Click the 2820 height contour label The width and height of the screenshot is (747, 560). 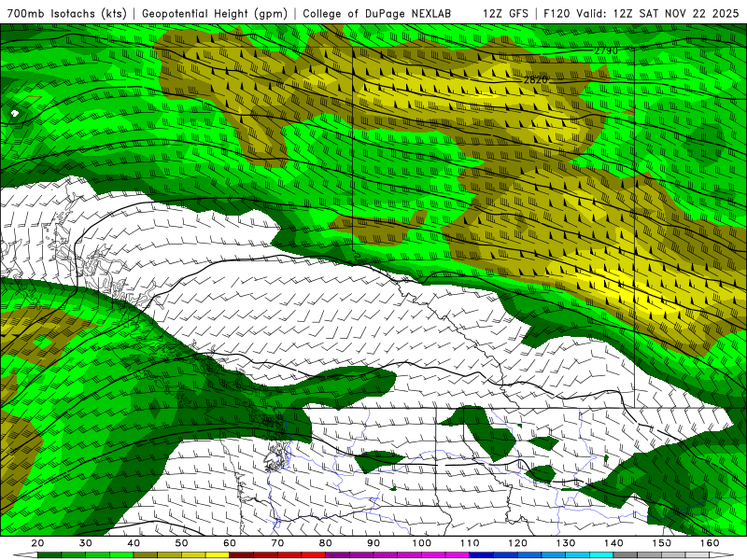(535, 79)
